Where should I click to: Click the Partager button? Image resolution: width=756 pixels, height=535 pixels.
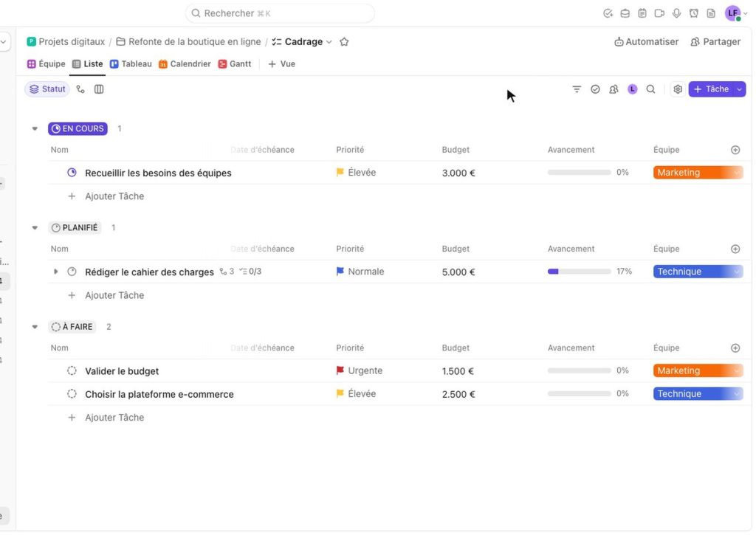pyautogui.click(x=715, y=42)
